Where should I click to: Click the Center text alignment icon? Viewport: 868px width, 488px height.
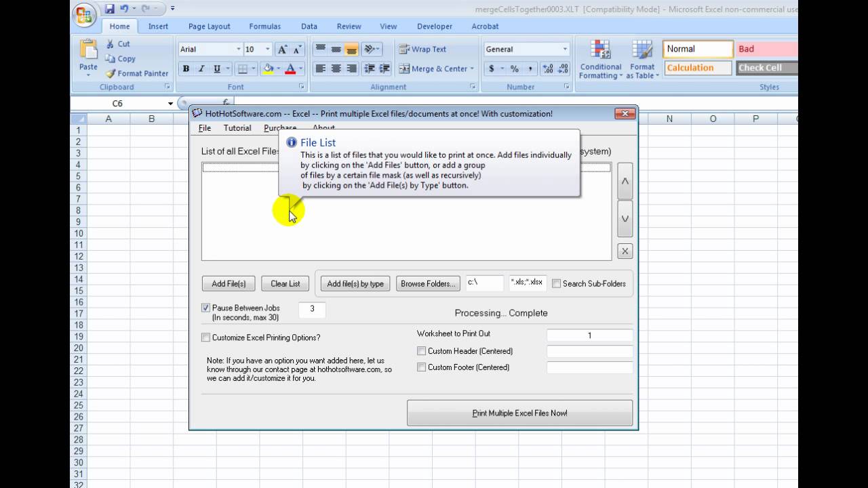[336, 68]
